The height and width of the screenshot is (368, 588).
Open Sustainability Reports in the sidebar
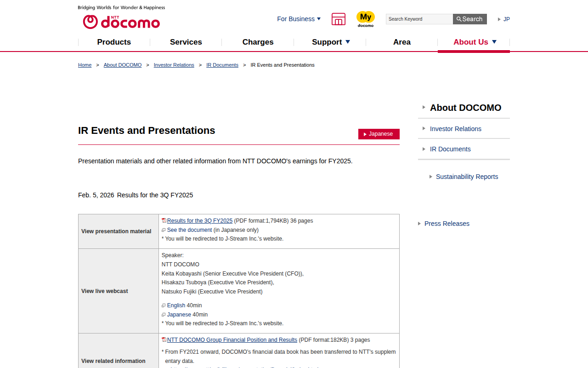click(467, 177)
